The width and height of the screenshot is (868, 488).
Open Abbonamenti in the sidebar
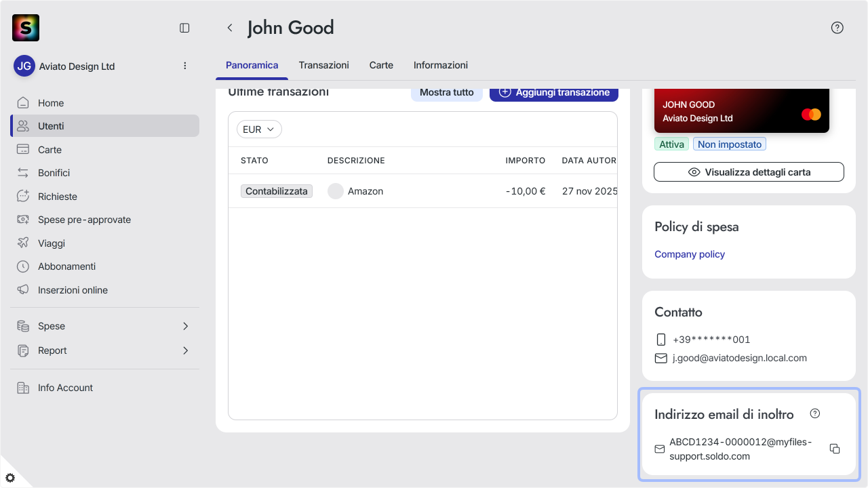104,266
